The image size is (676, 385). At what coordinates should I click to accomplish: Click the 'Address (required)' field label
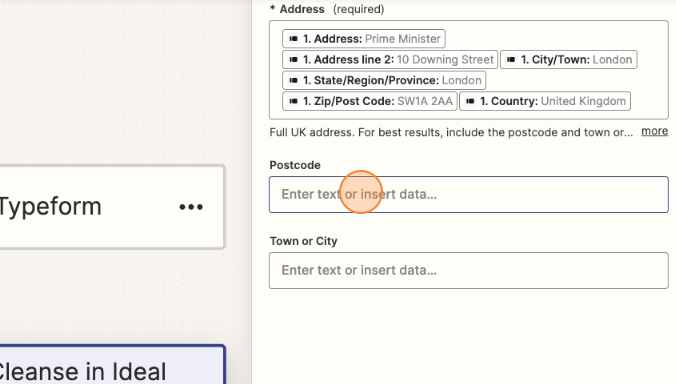(x=327, y=9)
